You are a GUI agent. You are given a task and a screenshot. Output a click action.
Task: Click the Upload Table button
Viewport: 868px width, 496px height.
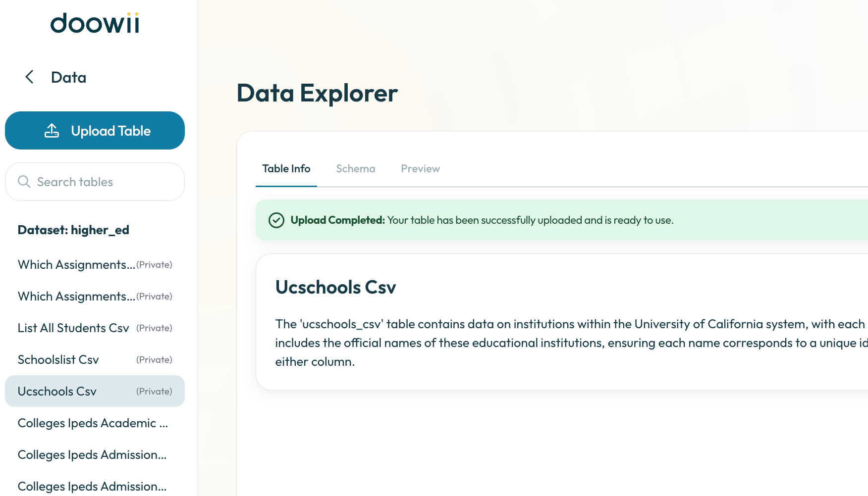[x=95, y=131]
